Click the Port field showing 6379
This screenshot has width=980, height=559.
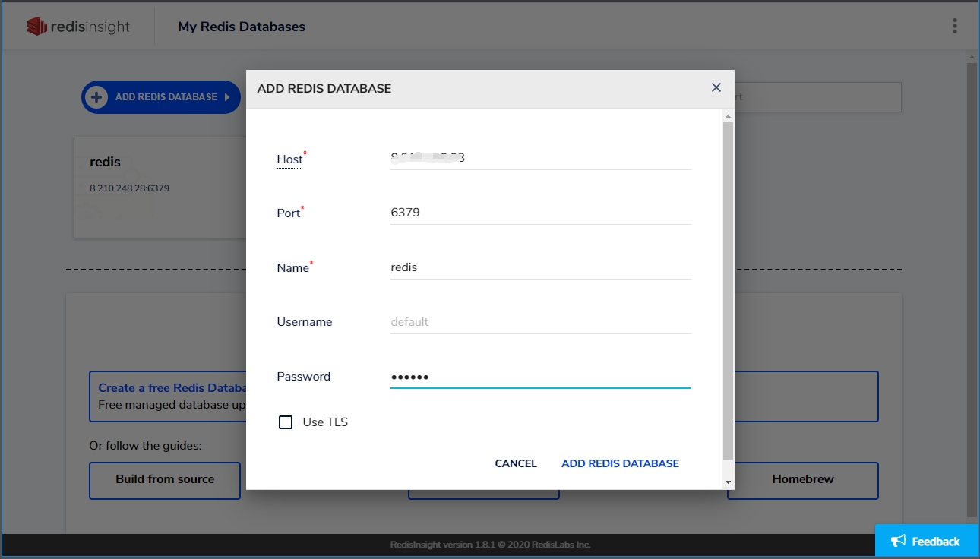539,213
